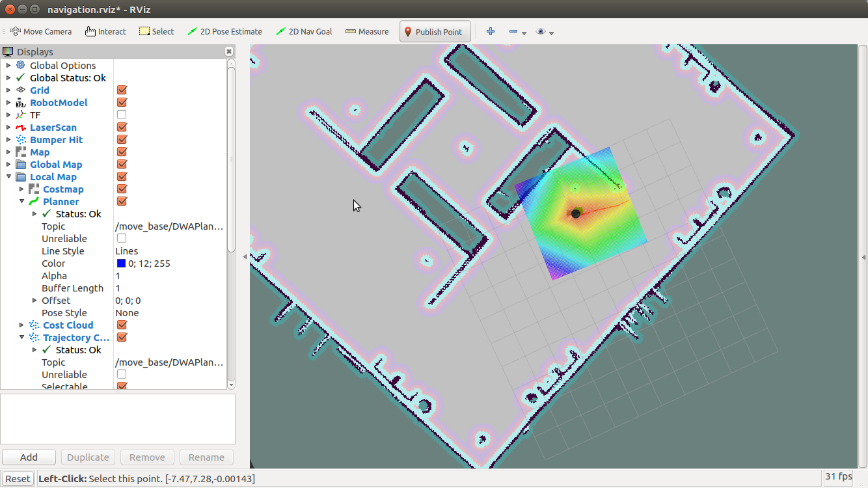Image resolution: width=868 pixels, height=488 pixels.
Task: Click the Global Options gear icon
Action: (x=21, y=65)
